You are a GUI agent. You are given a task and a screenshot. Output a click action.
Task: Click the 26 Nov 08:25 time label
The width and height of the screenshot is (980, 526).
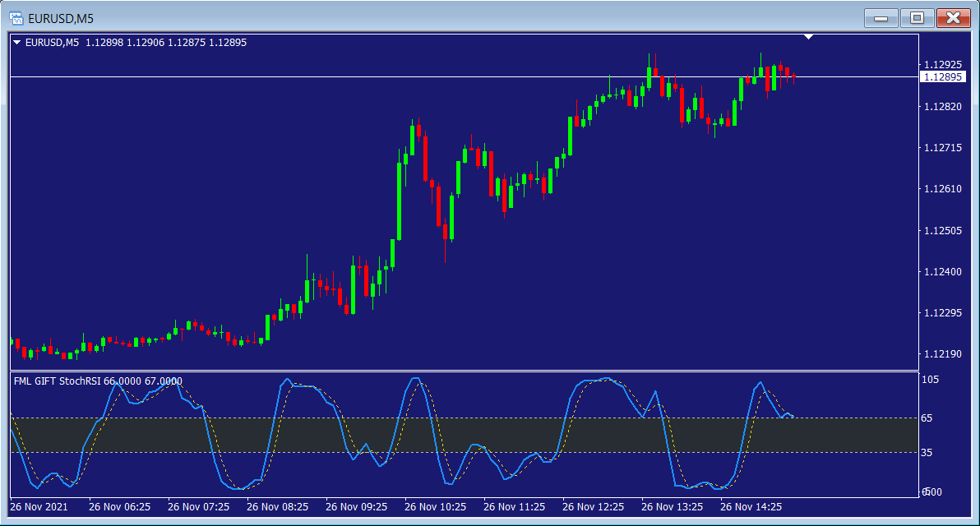[278, 507]
